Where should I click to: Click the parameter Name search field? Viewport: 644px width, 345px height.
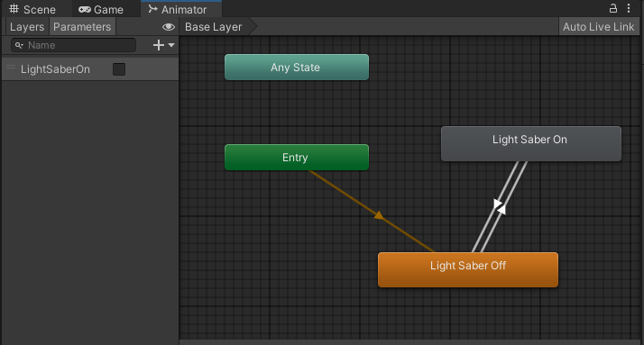point(74,45)
